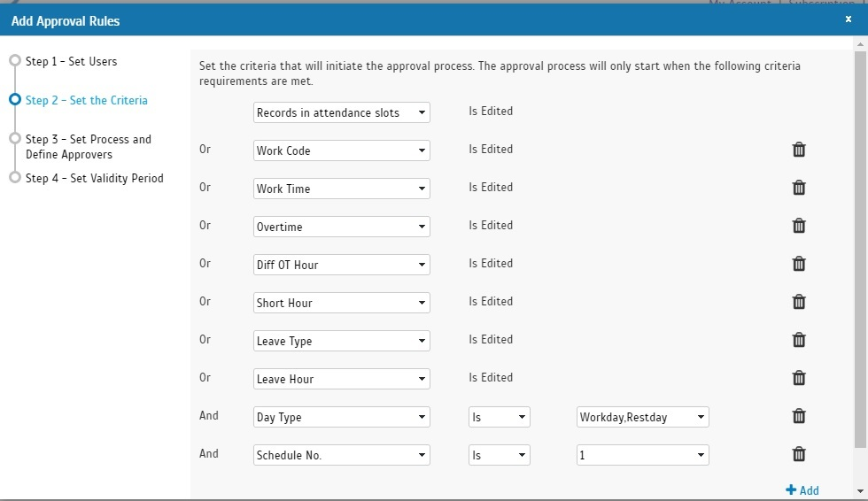Open the Records in attendance slots dropdown
The height and width of the screenshot is (501, 868).
click(341, 112)
